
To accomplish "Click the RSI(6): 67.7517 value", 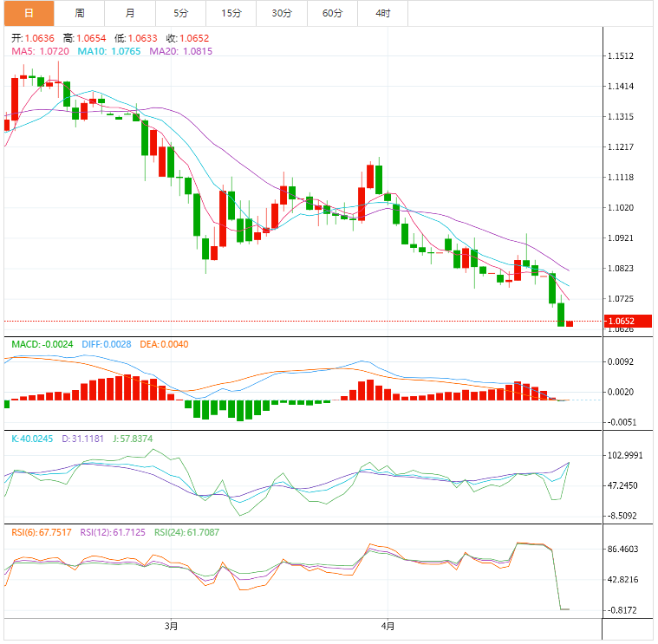I will click(x=42, y=532).
